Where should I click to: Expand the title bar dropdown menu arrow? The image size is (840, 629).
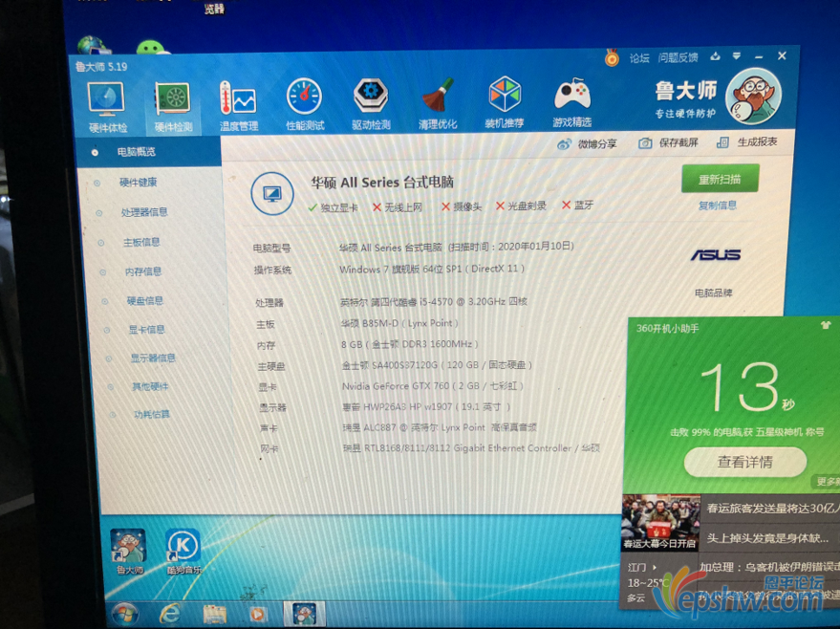tap(737, 55)
